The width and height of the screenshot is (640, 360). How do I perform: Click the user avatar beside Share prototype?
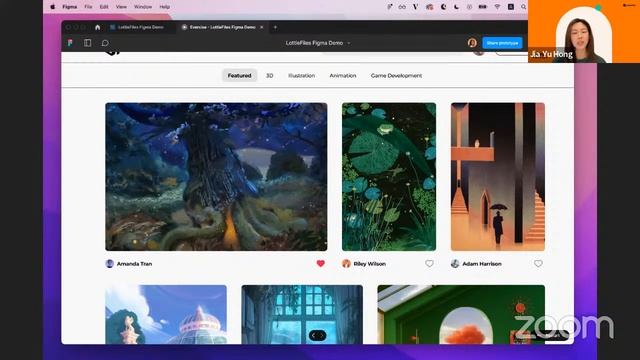[x=472, y=43]
